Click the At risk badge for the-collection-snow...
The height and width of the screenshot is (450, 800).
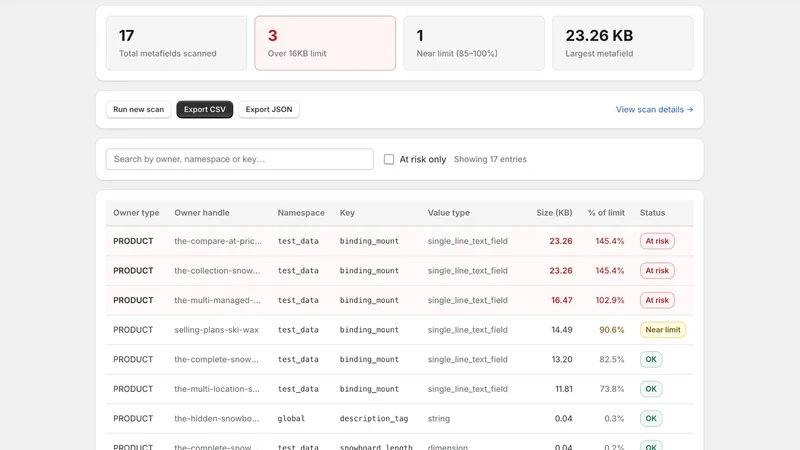coord(657,270)
